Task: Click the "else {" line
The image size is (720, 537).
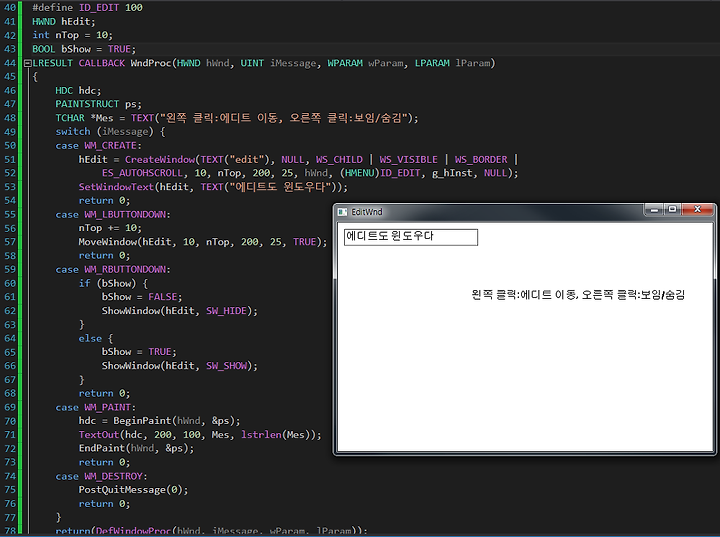Action: (96, 339)
